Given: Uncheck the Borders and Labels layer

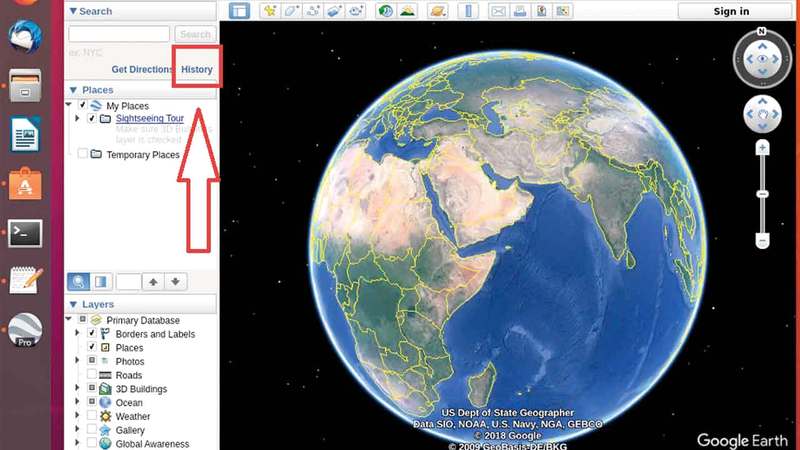Looking at the screenshot, I should coord(92,334).
